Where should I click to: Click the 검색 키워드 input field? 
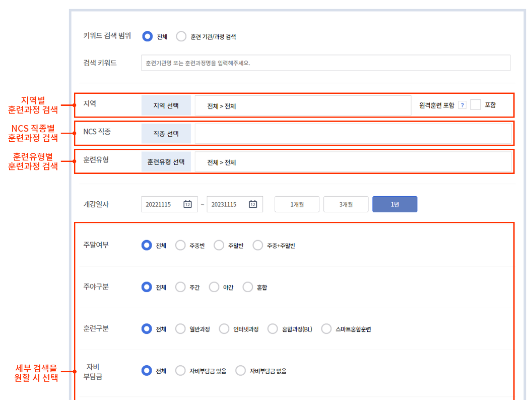[x=325, y=63]
